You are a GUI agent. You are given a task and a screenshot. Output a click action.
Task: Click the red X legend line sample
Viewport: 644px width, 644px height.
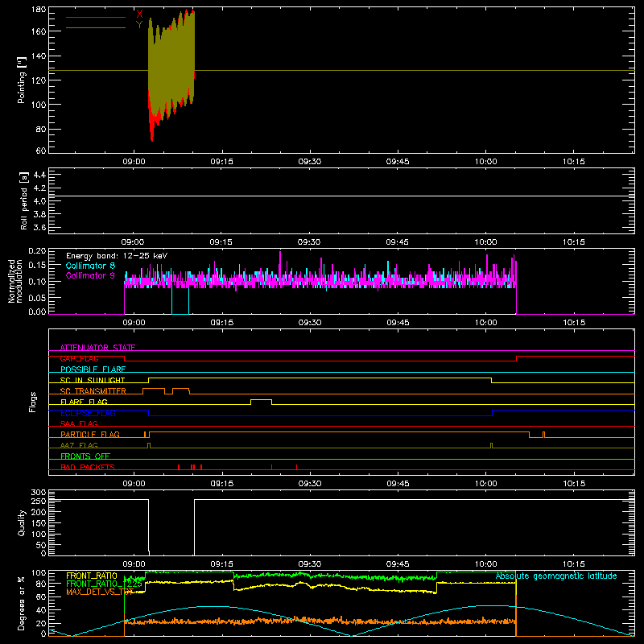[96, 17]
